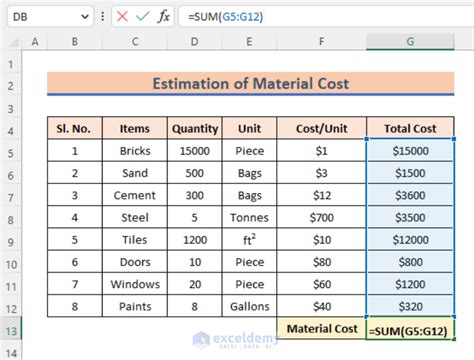Select column D header
The height and width of the screenshot is (360, 474).
[194, 42]
